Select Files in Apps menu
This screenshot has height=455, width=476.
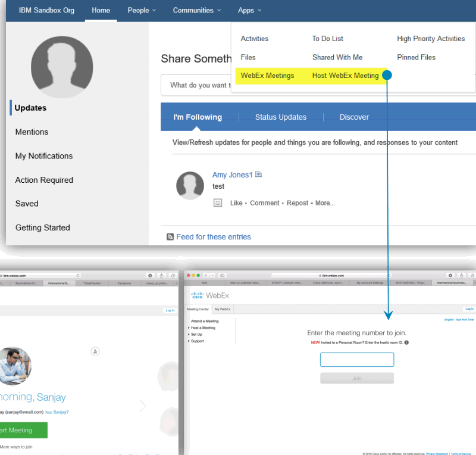pos(248,57)
